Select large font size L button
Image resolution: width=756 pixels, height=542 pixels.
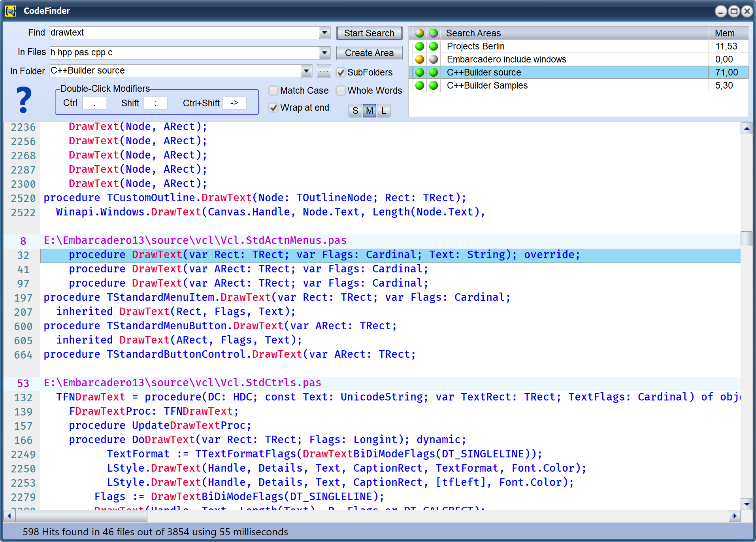(383, 111)
